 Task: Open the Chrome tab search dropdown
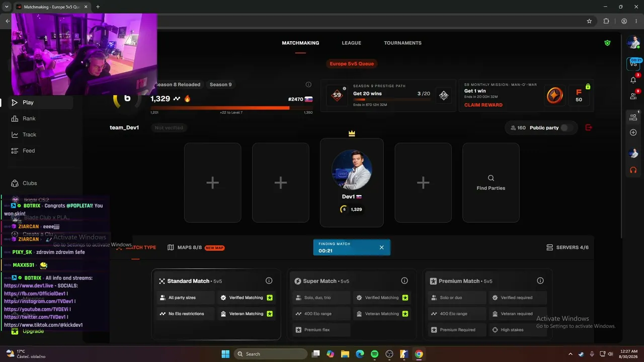coord(7,7)
